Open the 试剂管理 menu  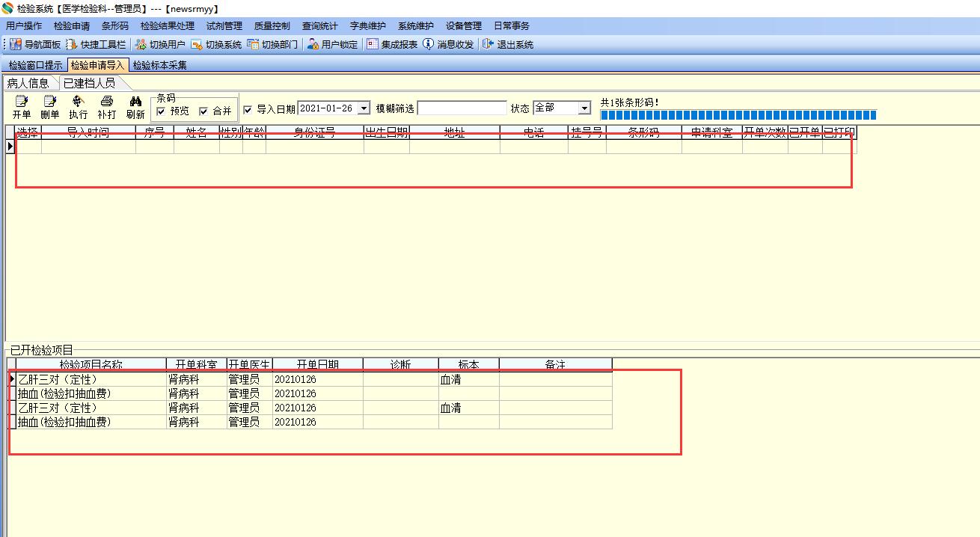click(224, 26)
